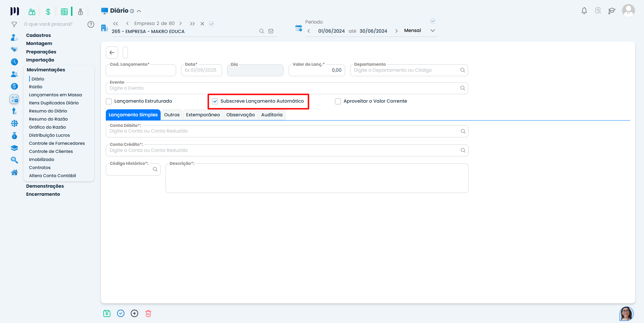Screen dimensions: 644x323
Task: Switch to the Extemporâneo tab
Action: click(203, 115)
